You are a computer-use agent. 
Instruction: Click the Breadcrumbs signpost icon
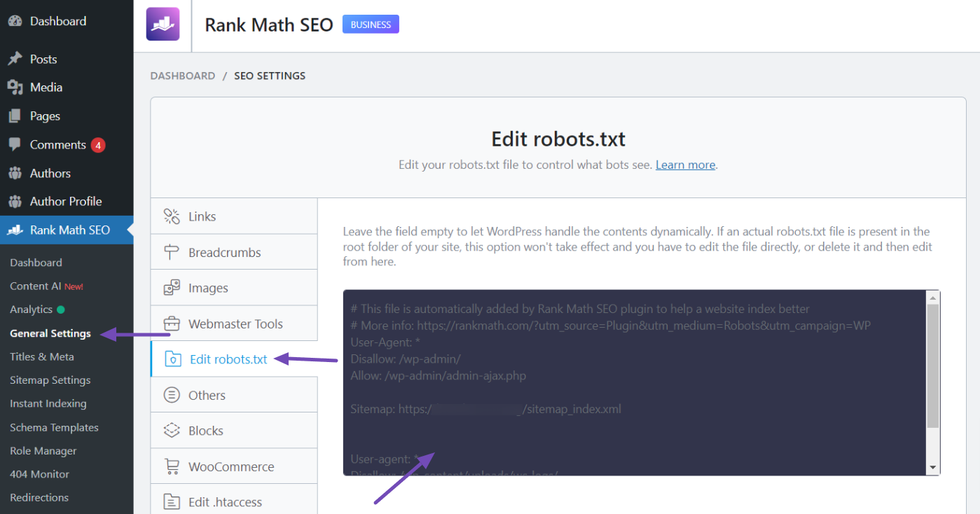coord(172,252)
